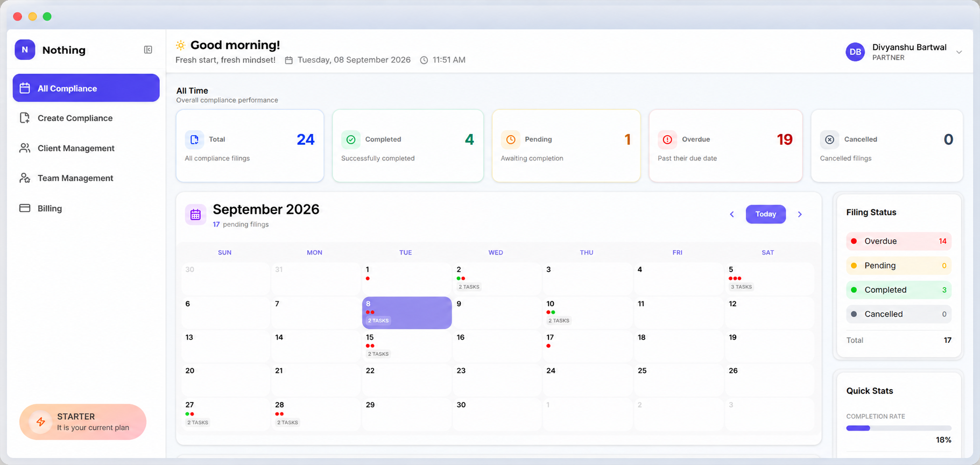Select the Overdue filing status row

[899, 241]
